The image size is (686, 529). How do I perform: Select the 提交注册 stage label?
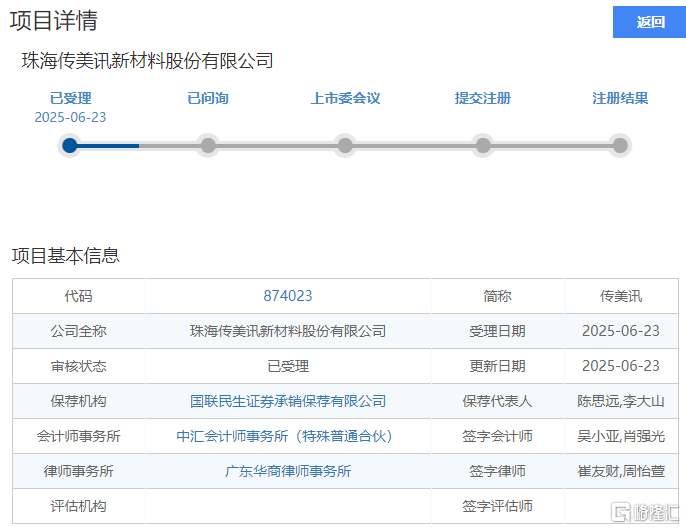pos(483,98)
